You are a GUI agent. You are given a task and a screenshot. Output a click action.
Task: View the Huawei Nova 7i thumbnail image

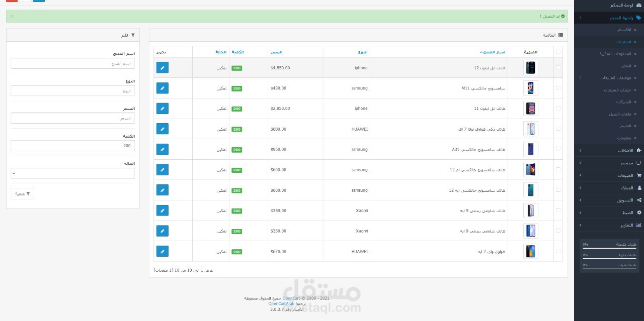531,129
